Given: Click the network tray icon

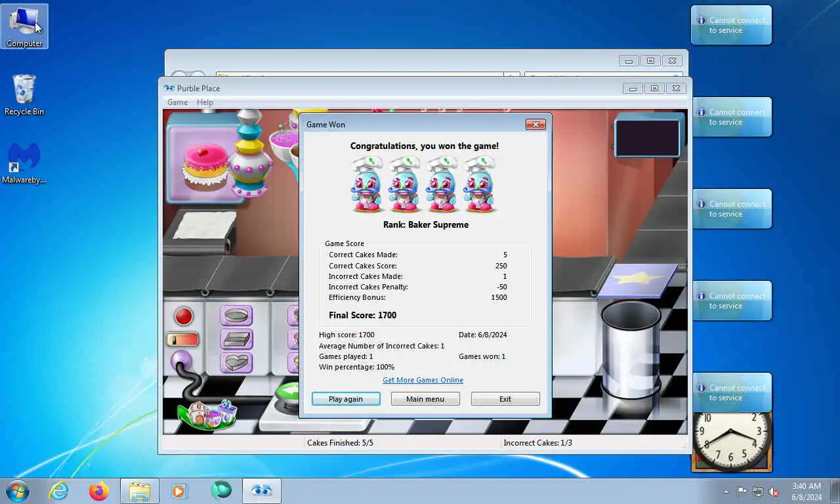Looking at the screenshot, I should click(758, 492).
